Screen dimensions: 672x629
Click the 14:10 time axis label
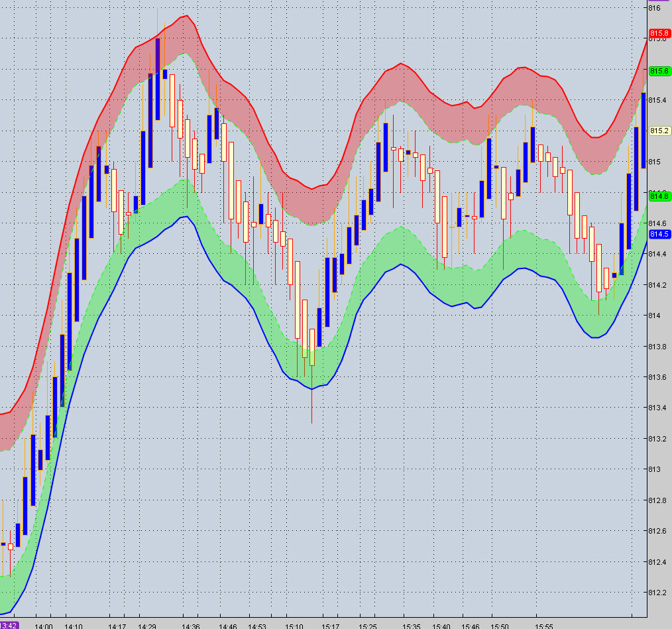click(x=74, y=626)
